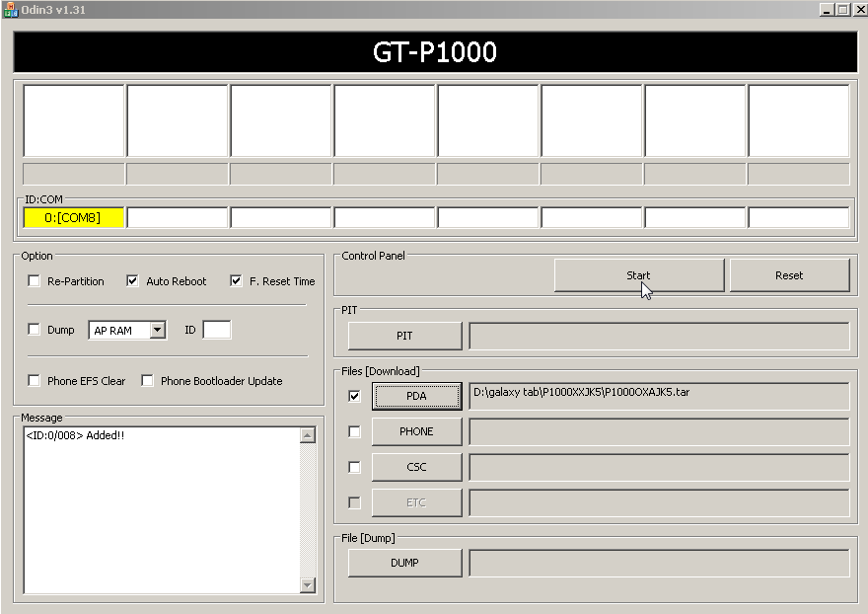The width and height of the screenshot is (868, 614).
Task: Select the yellow 0:[COM8] port box
Action: [74, 218]
